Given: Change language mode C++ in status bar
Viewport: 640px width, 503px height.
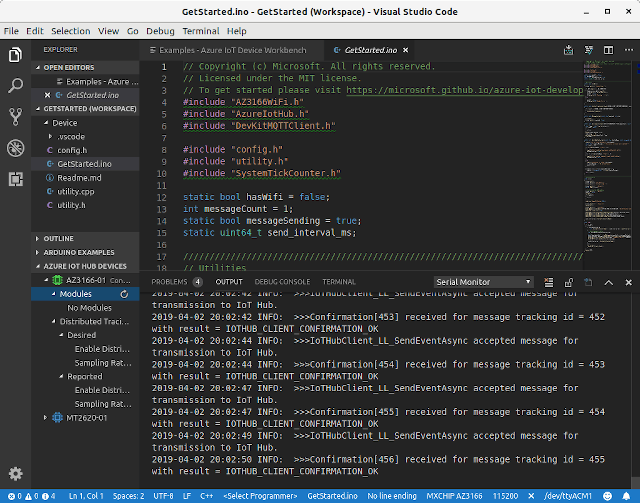Looking at the screenshot, I should [x=207, y=496].
